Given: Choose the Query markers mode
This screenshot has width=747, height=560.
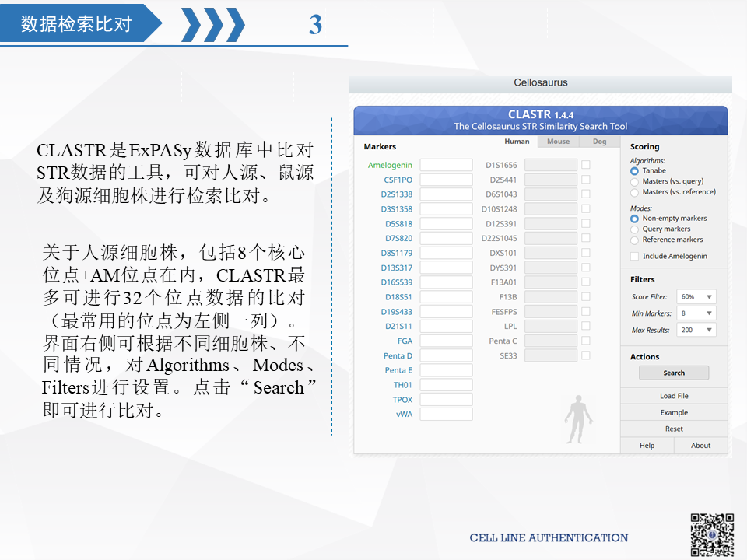Looking at the screenshot, I should click(634, 229).
